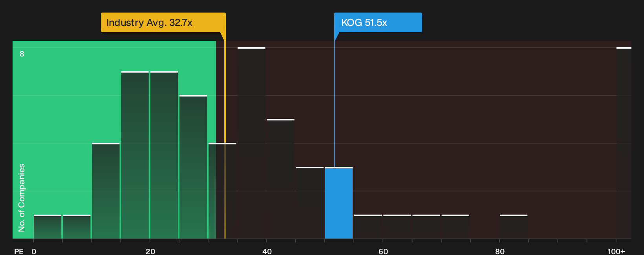644x255 pixels.
Task: Click the 100+ PE histogram bar
Action: coord(624,143)
